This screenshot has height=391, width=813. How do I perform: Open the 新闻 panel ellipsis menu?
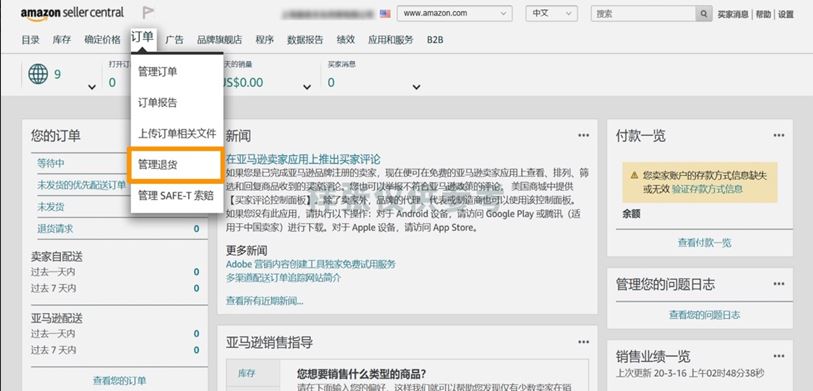583,135
